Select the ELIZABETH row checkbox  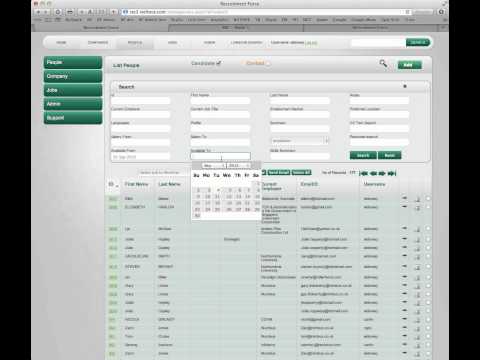[428, 207]
